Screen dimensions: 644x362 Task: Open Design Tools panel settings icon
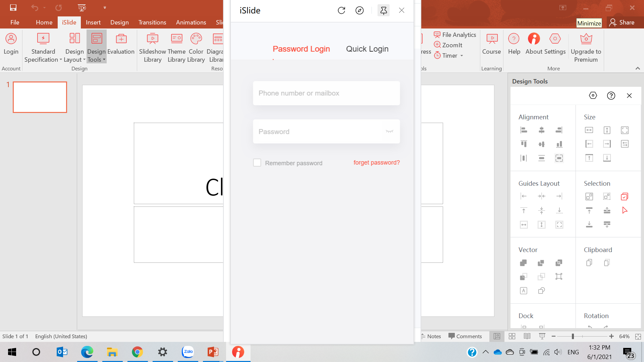click(593, 96)
